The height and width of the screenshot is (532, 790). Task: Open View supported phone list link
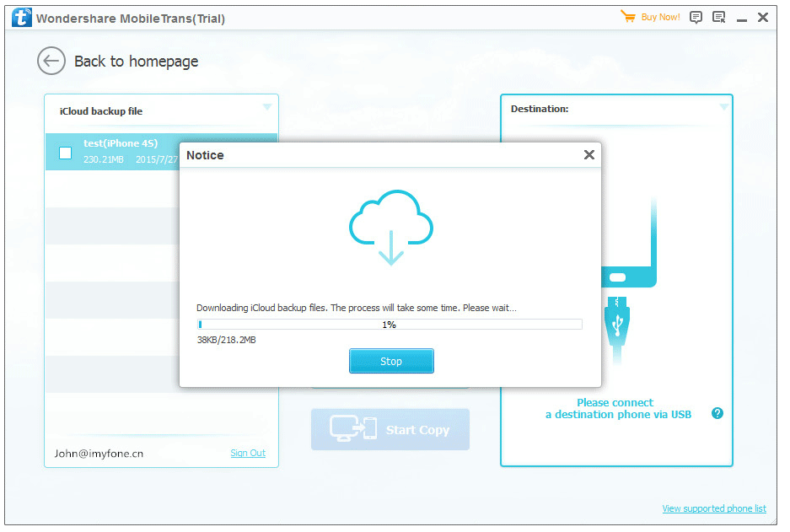(x=714, y=508)
